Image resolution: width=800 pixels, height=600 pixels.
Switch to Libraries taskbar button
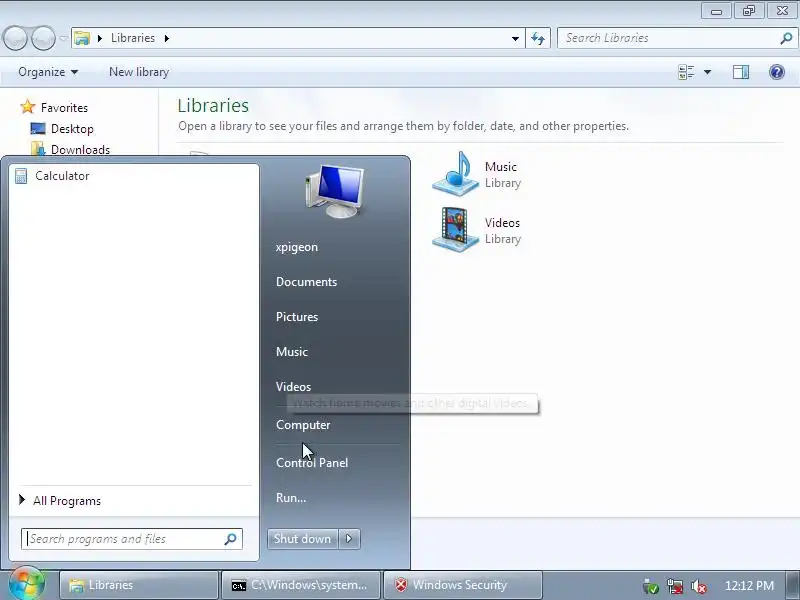139,585
